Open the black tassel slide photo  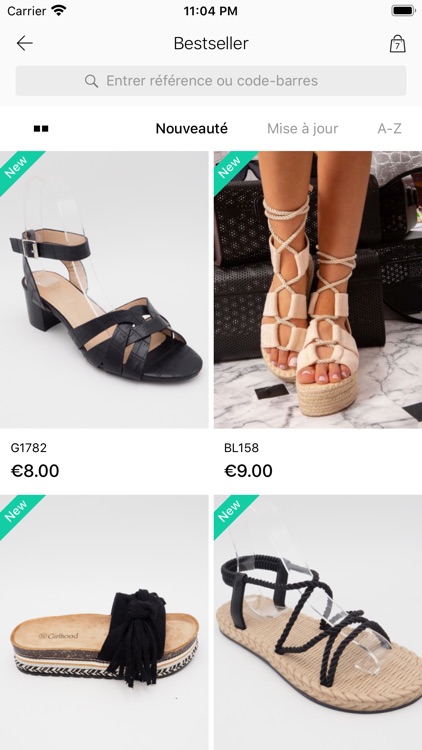[104, 622]
